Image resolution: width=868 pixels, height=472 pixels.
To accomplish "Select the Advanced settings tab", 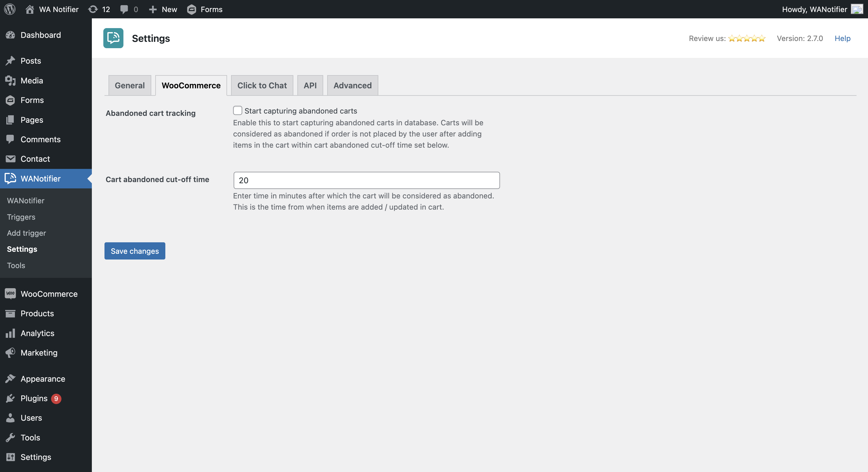I will [x=352, y=85].
